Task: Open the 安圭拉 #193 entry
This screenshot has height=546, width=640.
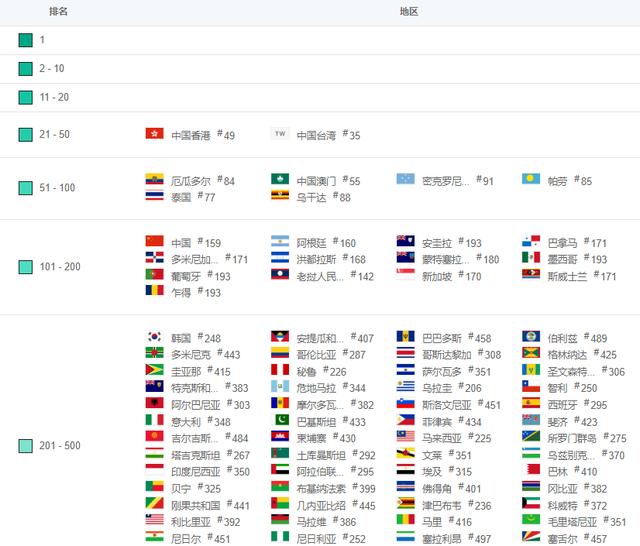Action: point(452,243)
